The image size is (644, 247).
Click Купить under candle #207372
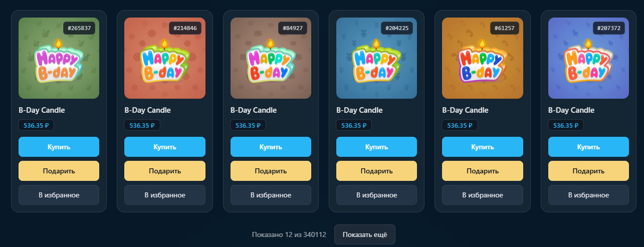click(x=588, y=147)
